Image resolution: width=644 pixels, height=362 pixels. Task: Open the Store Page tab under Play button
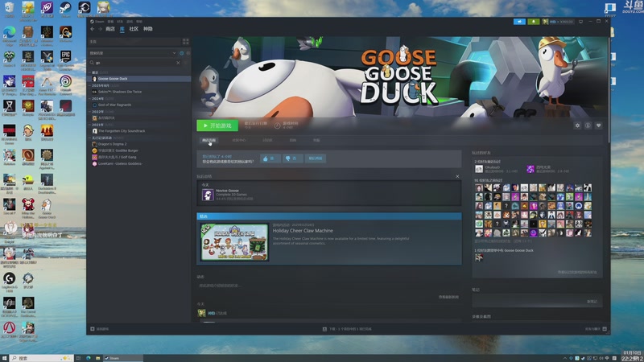click(x=208, y=140)
